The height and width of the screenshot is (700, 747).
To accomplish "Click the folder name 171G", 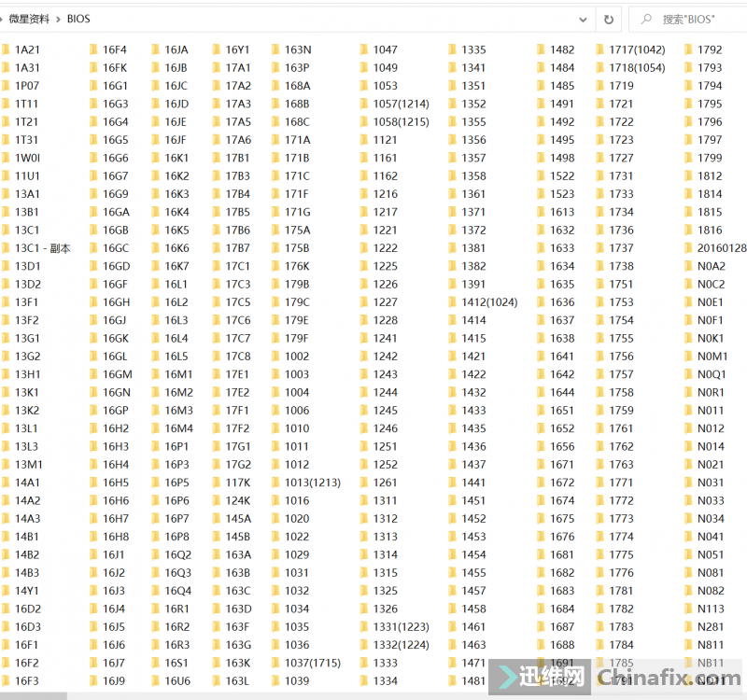I will 298,212.
